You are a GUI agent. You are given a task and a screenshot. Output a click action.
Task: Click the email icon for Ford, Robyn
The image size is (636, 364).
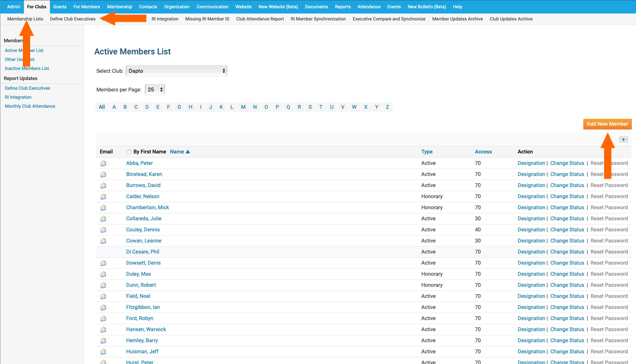click(103, 318)
